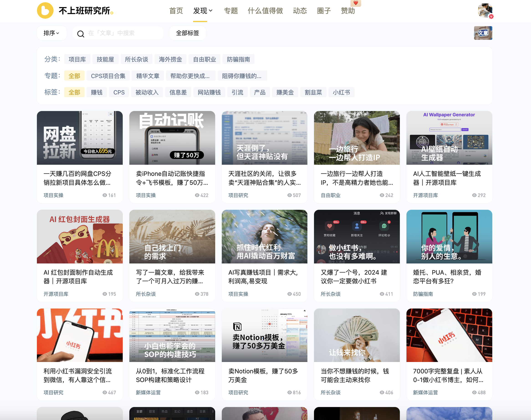Open article 一边旅行一边帮人打造IP，不是高精力者她也能...
This screenshot has width=531, height=420.
(357, 178)
